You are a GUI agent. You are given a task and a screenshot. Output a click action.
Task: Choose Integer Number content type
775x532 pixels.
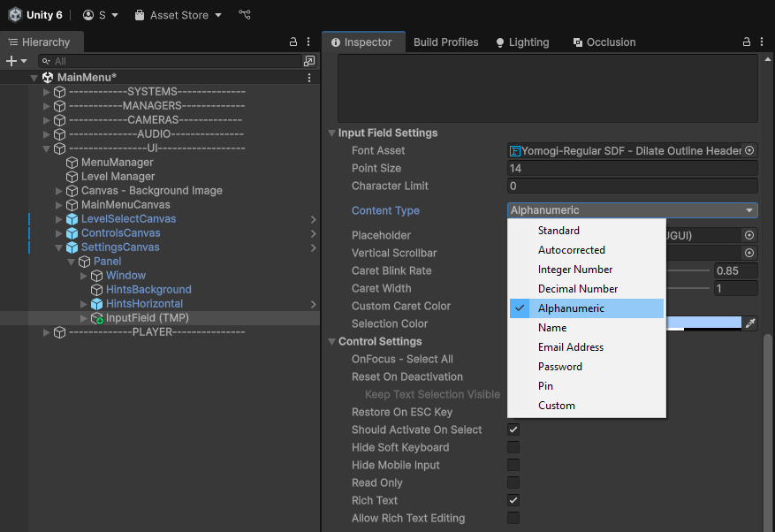[x=587, y=270]
